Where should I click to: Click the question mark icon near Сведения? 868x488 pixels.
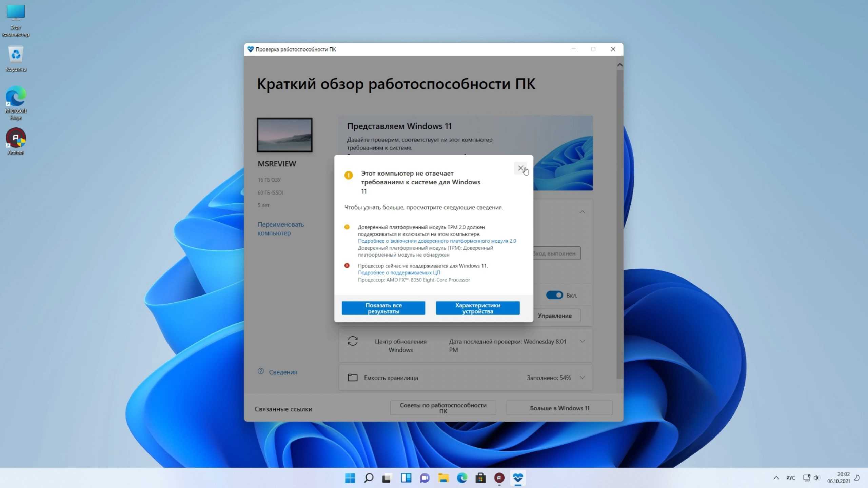tap(261, 371)
